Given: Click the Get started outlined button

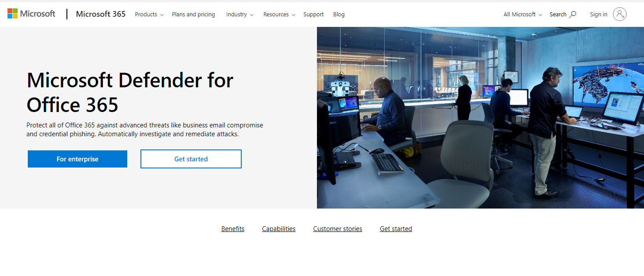Looking at the screenshot, I should click(191, 159).
